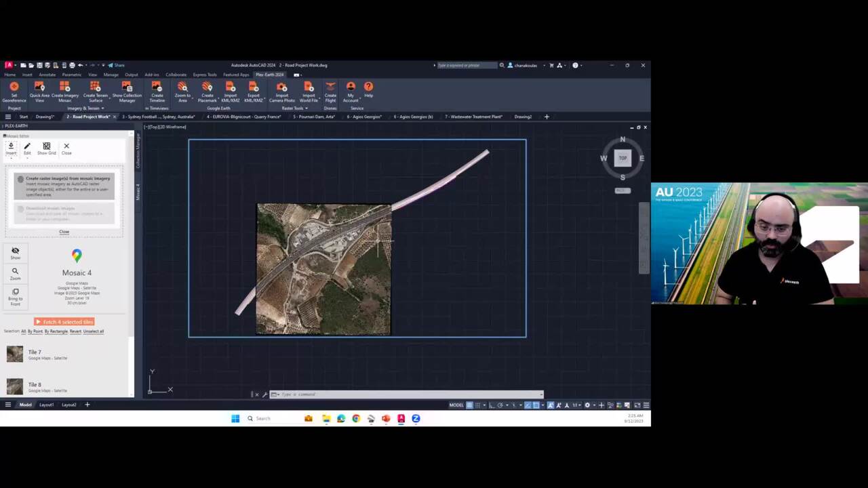Click selection link By Rectangle
This screenshot has width=868, height=488.
coord(56,331)
